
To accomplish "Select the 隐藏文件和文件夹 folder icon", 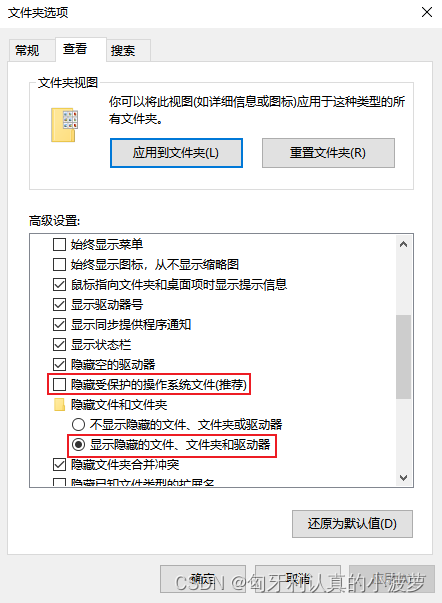I will [59, 405].
